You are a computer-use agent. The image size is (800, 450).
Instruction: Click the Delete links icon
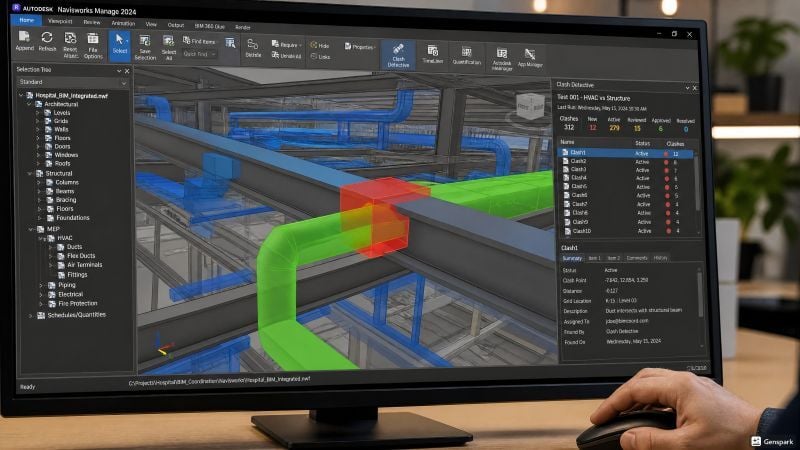253,45
